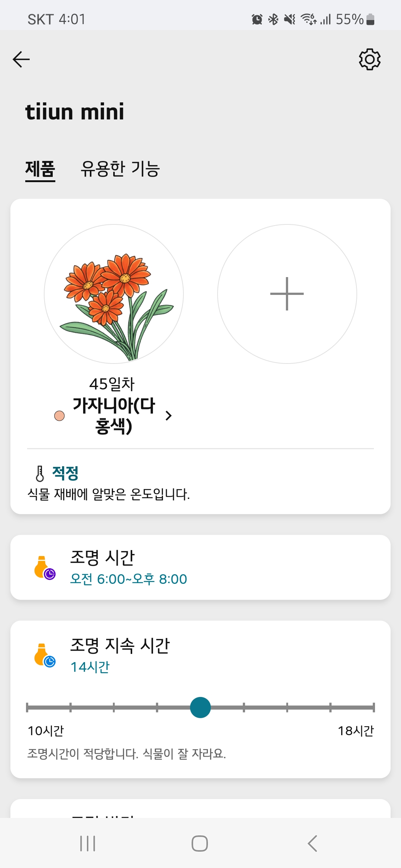Set slider to the 10시간 end
This screenshot has height=868, width=401.
tap(27, 707)
